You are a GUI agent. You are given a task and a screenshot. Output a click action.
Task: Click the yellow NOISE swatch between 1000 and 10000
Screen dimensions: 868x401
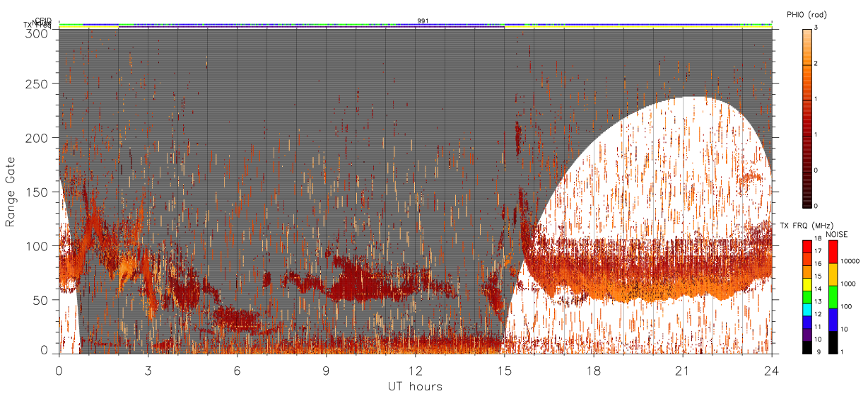[833, 274]
